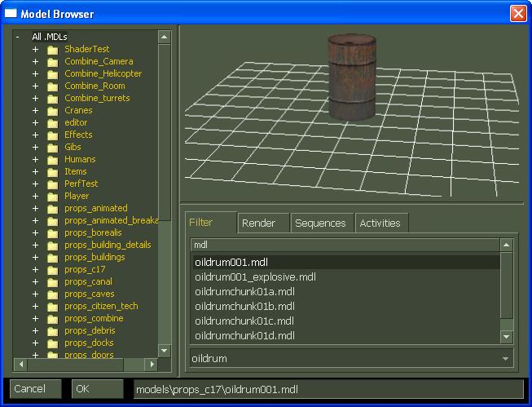The height and width of the screenshot is (407, 532).
Task: Expand the Humans tree node
Action: (35, 159)
